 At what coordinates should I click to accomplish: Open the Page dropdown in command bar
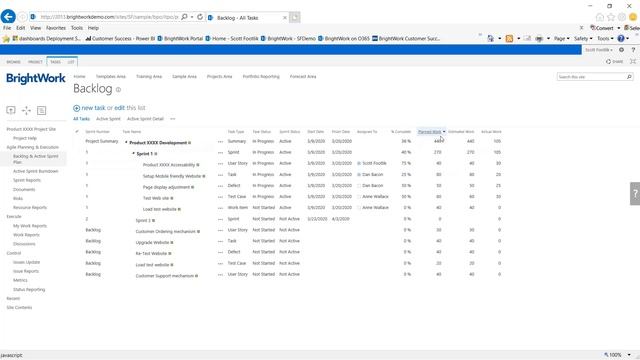tap(562, 38)
